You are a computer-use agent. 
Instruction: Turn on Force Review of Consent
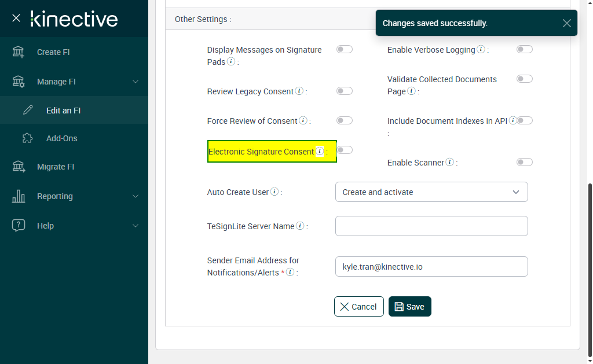pyautogui.click(x=345, y=121)
